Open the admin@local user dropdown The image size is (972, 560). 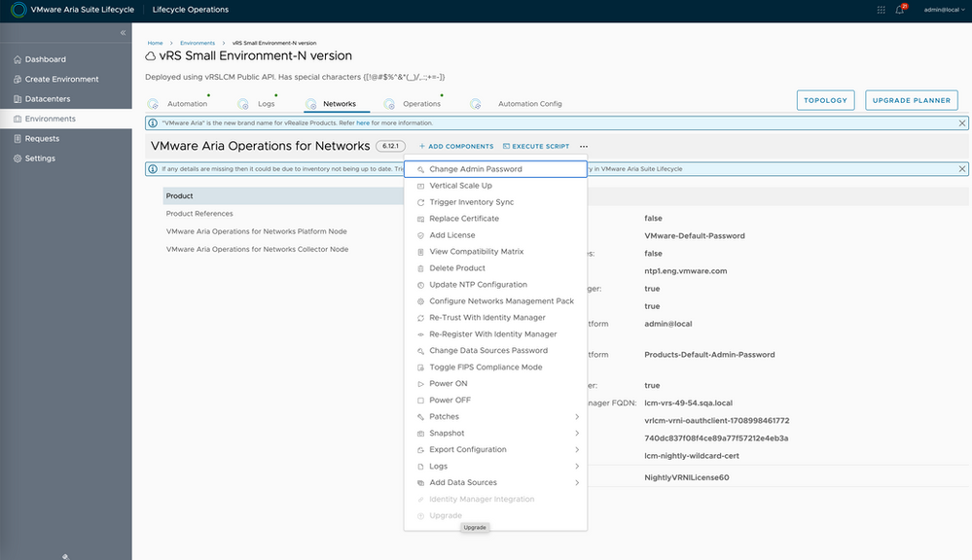(944, 10)
